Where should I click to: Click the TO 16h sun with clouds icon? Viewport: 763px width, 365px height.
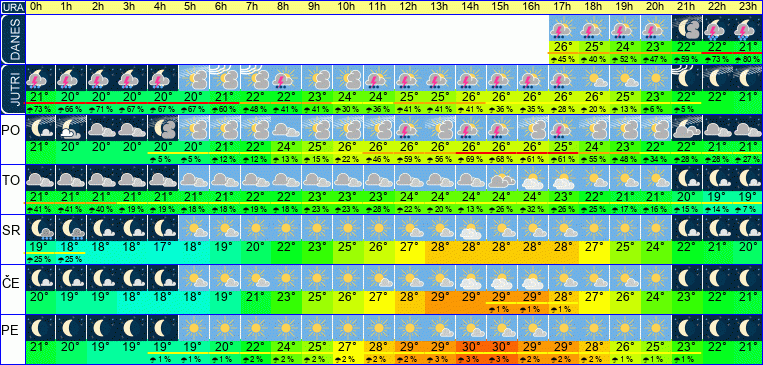533,178
